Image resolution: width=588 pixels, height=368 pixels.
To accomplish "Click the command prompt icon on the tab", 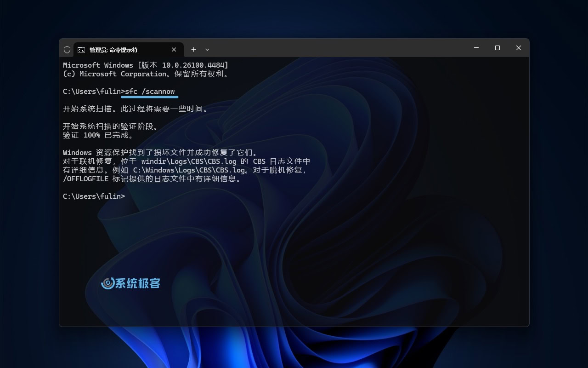I will click(x=81, y=50).
